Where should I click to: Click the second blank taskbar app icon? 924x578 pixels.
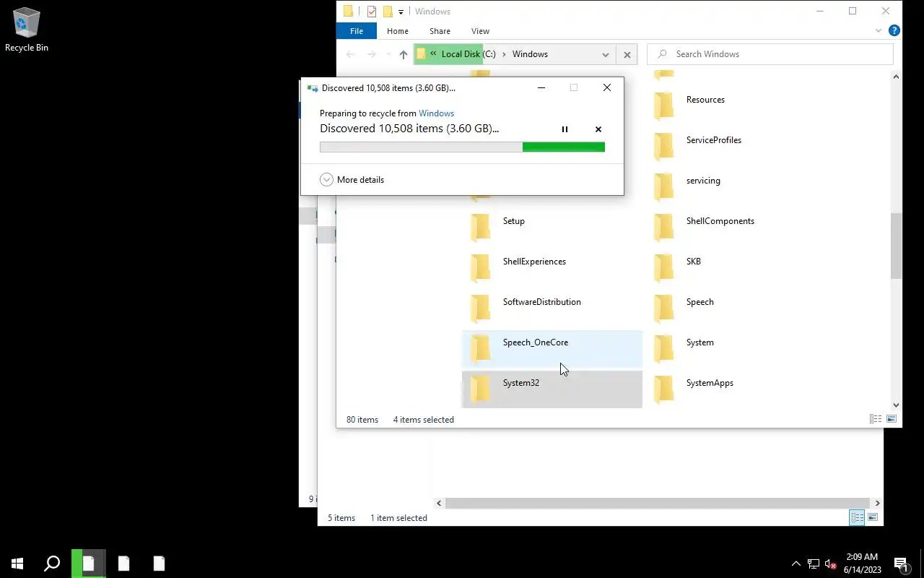(x=124, y=564)
